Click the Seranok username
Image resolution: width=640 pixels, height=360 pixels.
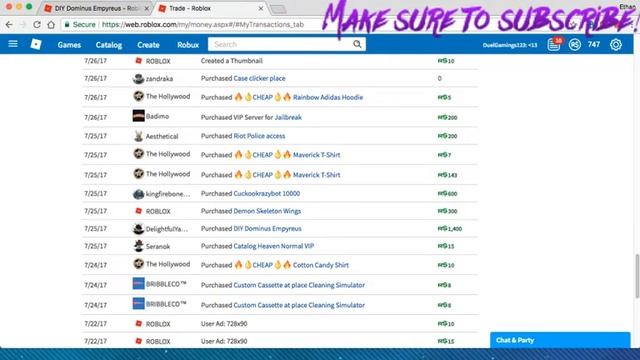click(x=158, y=247)
